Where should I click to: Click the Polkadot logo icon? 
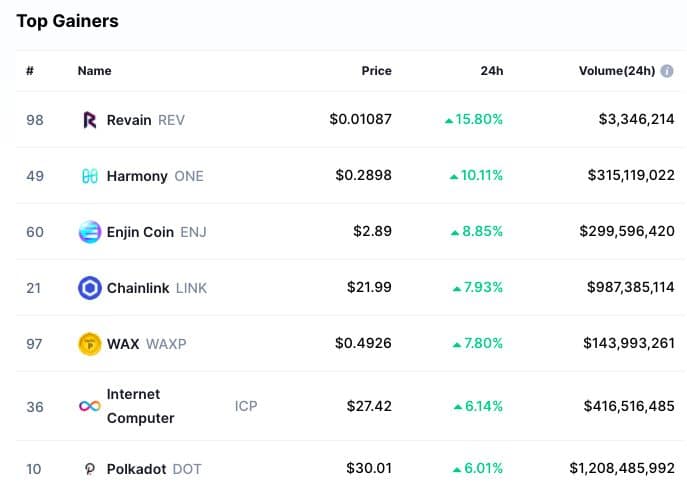pos(89,469)
